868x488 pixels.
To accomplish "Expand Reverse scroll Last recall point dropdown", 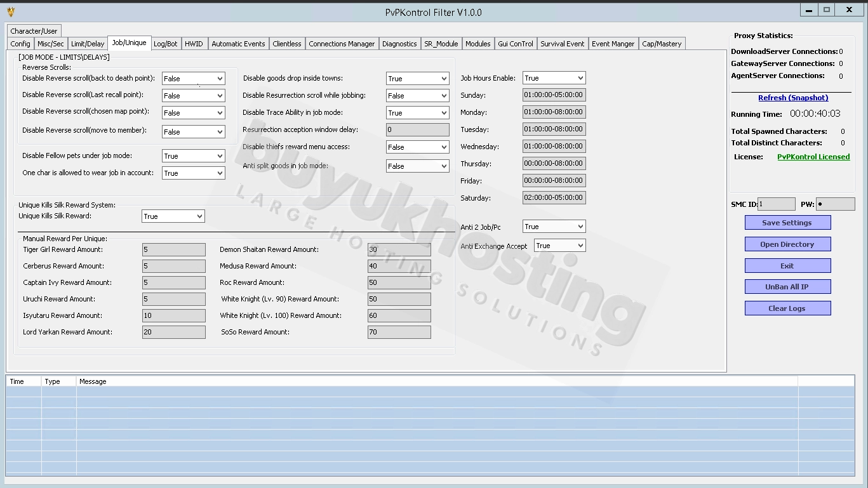I will (x=193, y=96).
